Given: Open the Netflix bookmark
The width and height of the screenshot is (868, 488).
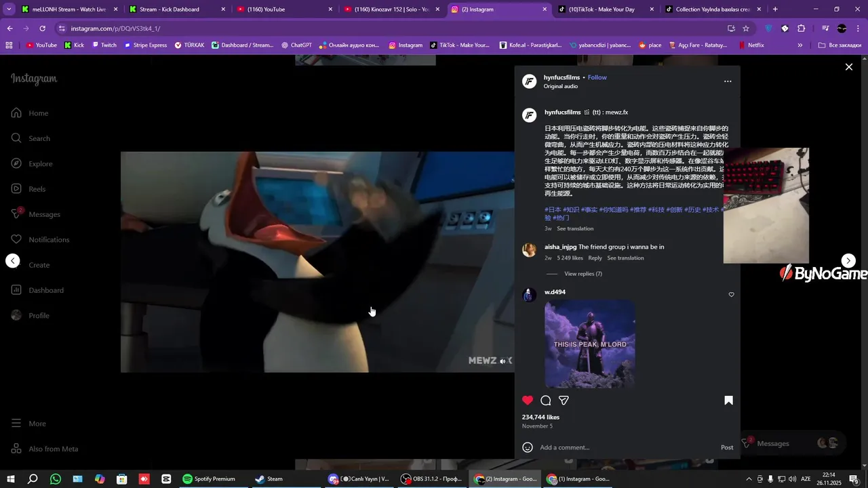Looking at the screenshot, I should [751, 45].
